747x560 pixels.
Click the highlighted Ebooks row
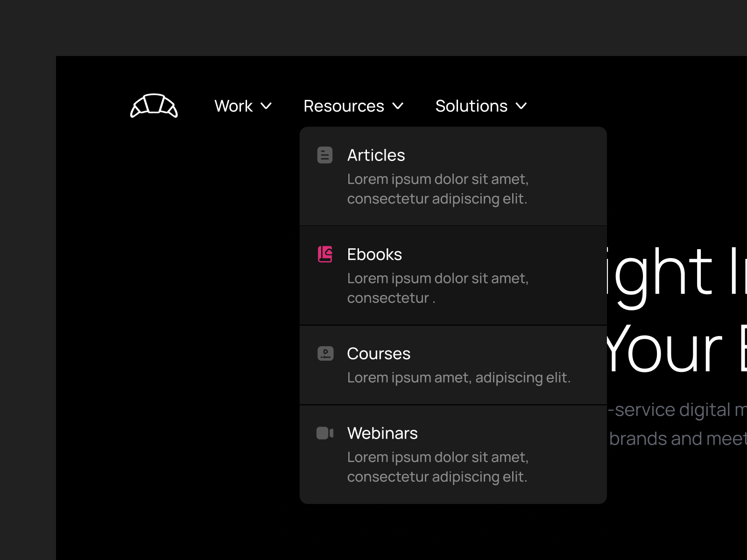click(453, 275)
